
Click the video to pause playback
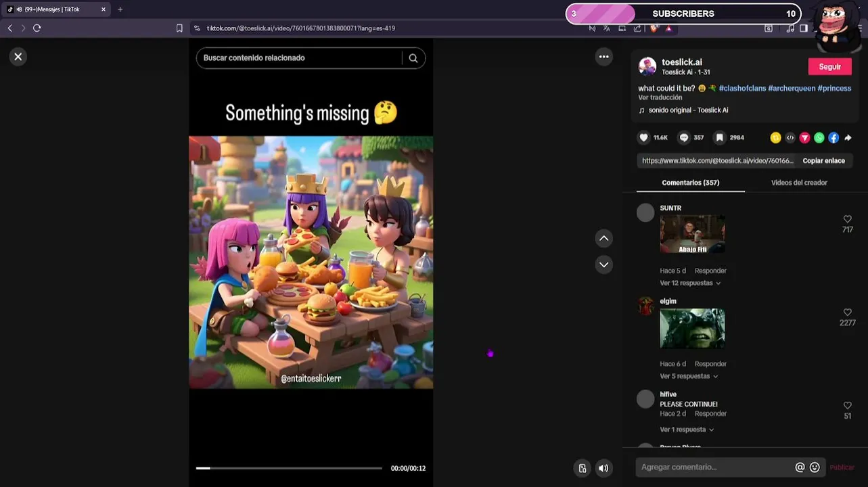(311, 262)
